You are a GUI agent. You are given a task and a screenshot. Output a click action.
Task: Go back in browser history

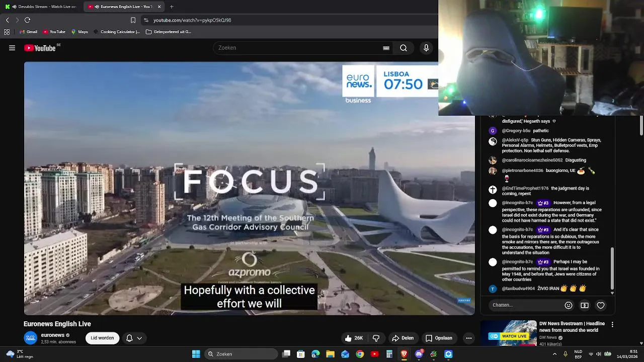[8, 20]
